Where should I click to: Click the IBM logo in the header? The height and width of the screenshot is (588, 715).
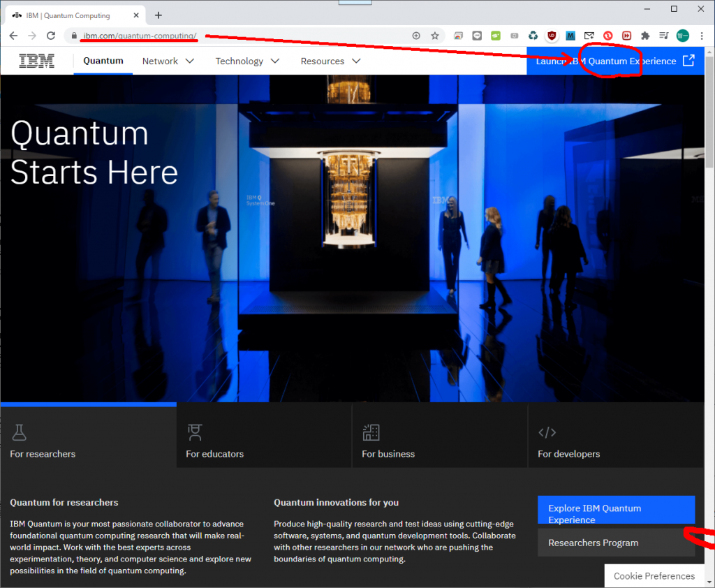click(36, 61)
